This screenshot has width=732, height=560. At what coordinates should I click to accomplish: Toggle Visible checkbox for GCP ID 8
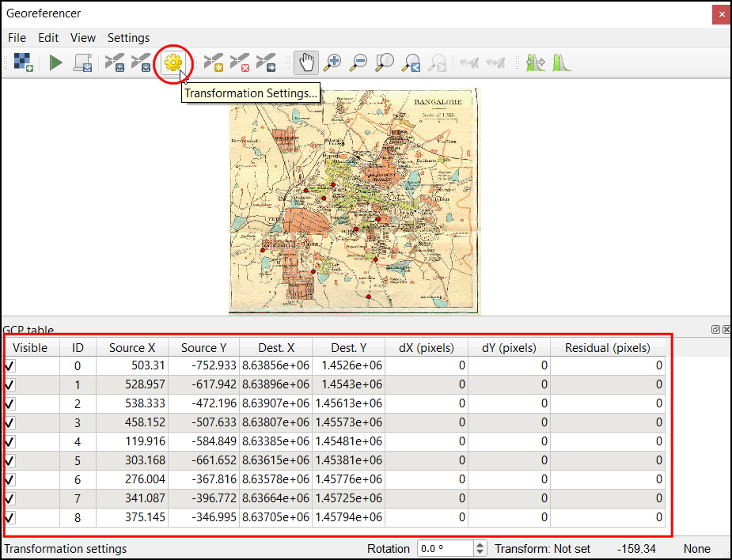[9, 517]
